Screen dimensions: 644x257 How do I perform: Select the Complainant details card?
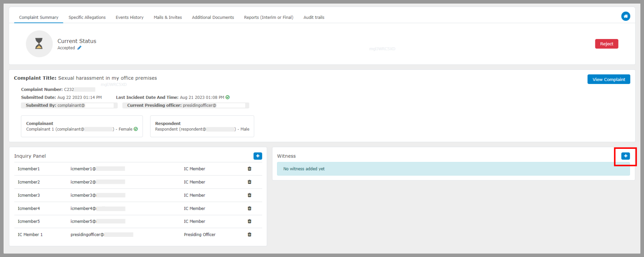82,126
